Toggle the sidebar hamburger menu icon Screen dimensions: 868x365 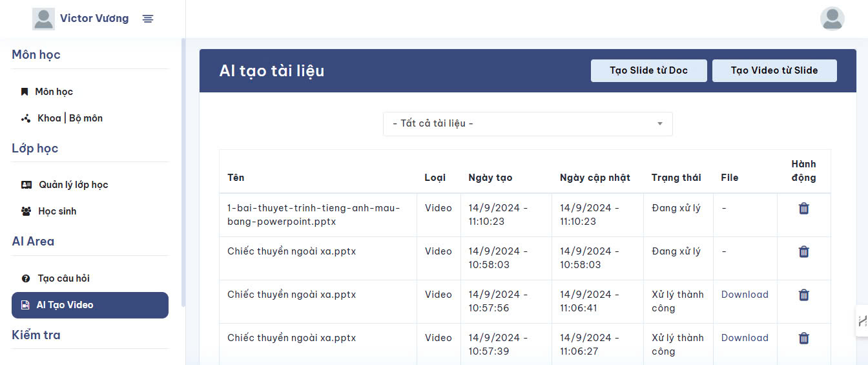(x=148, y=19)
